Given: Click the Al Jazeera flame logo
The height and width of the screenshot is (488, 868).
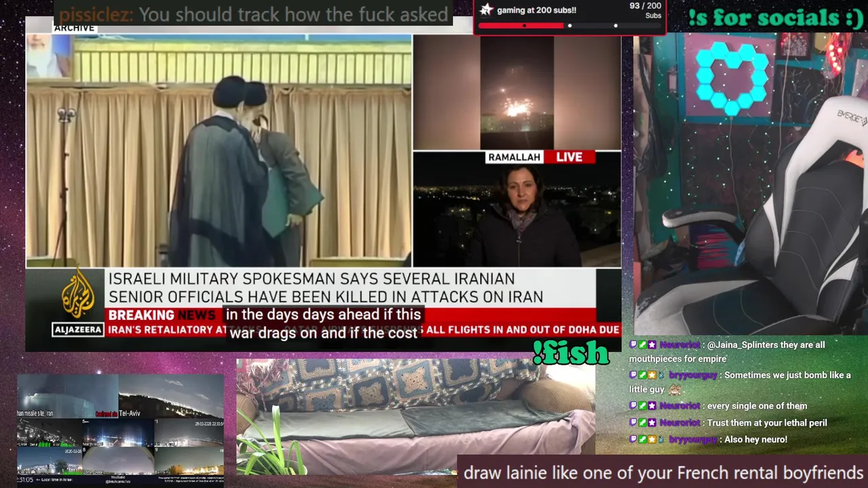Looking at the screenshot, I should coord(78,293).
